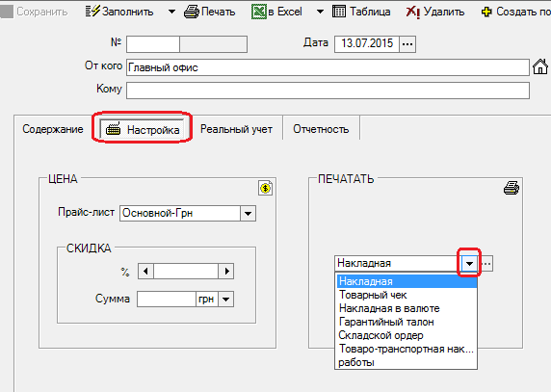Open the Таблица table view icon
Screen dimensions: 551x392
pyautogui.click(x=339, y=12)
